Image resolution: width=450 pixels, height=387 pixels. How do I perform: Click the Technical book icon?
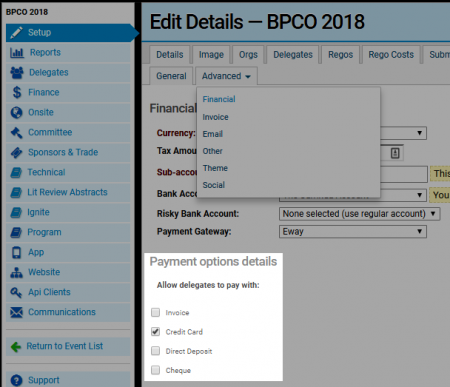[x=16, y=172]
